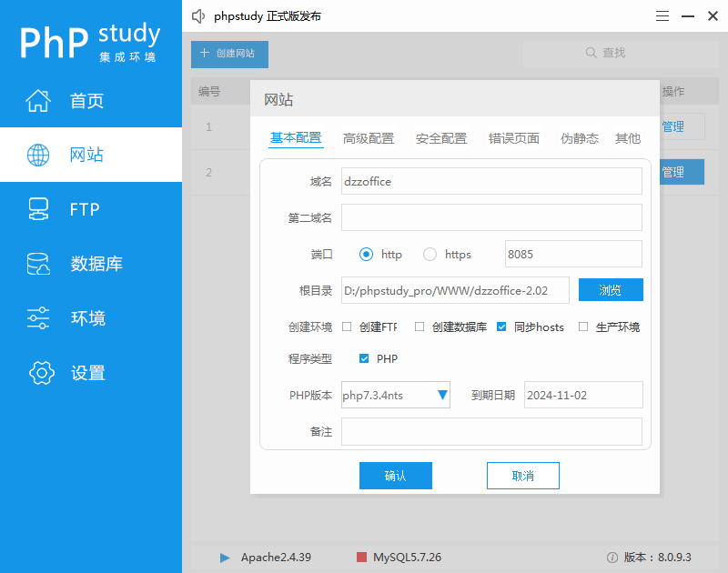
Task: Click the 确认 confirm button
Action: (396, 475)
